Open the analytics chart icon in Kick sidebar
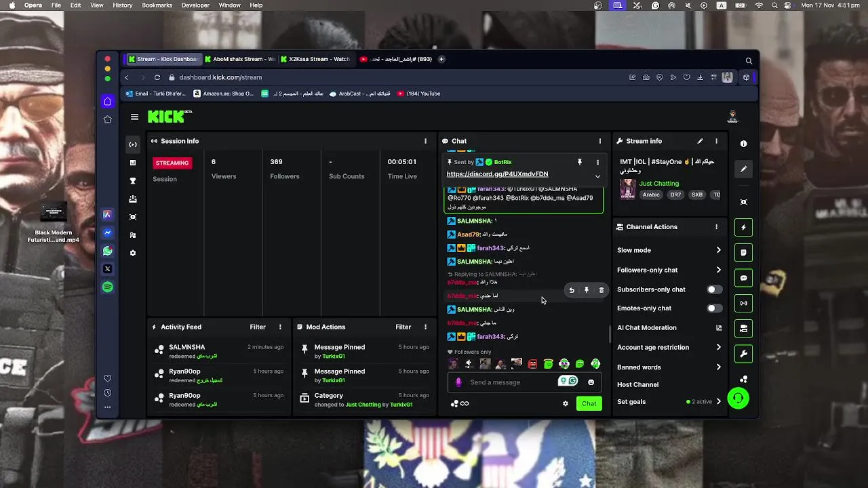The image size is (868, 488). point(133,163)
